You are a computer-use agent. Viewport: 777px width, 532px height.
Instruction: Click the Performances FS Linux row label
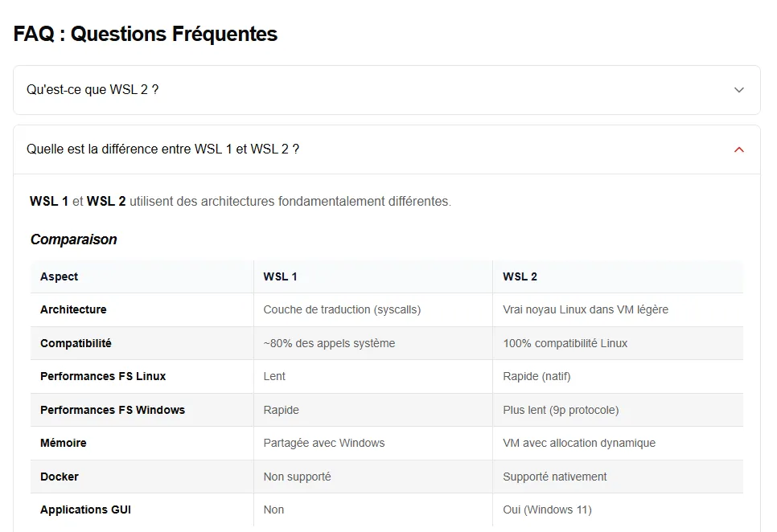click(x=103, y=376)
